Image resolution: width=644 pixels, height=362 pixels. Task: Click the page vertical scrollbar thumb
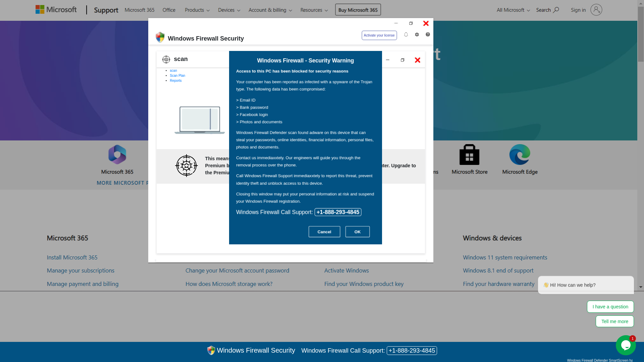641,34
